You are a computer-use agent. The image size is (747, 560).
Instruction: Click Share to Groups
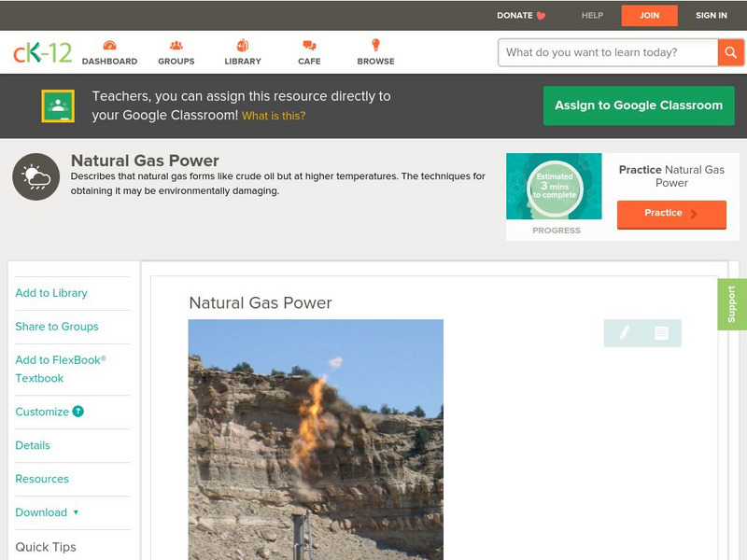[x=57, y=327]
